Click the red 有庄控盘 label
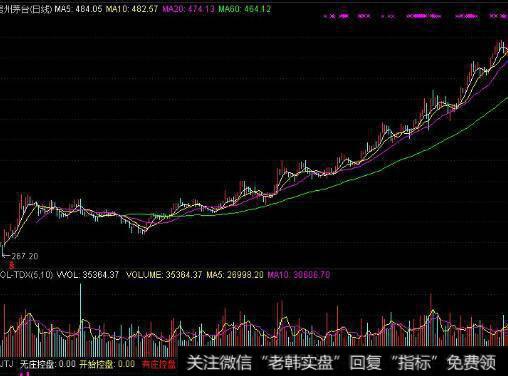This screenshot has height=376, width=508. coord(159,364)
